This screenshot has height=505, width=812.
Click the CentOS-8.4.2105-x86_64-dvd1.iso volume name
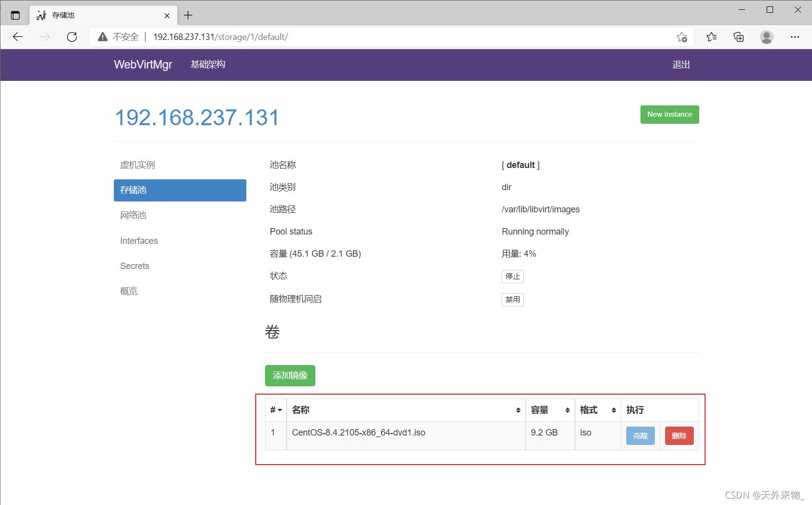point(358,433)
